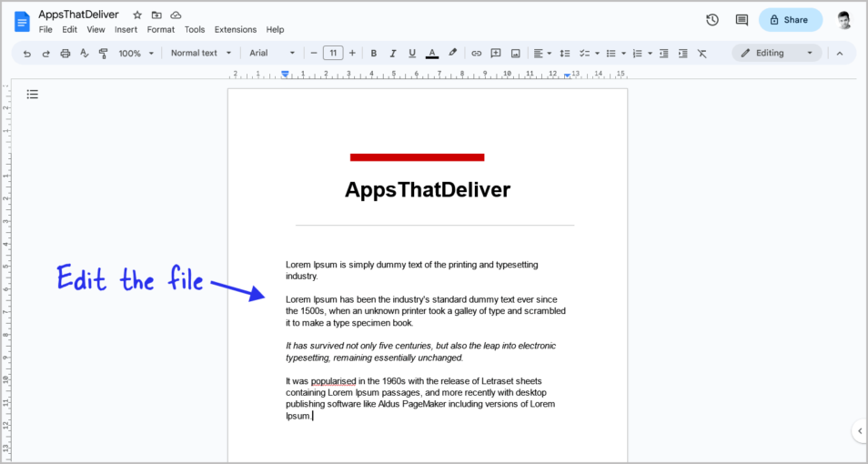Open the highlight color picker

point(452,53)
